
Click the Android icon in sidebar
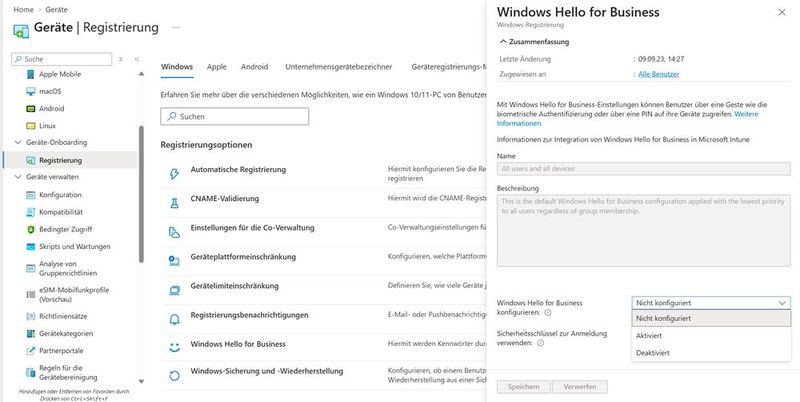pos(31,109)
